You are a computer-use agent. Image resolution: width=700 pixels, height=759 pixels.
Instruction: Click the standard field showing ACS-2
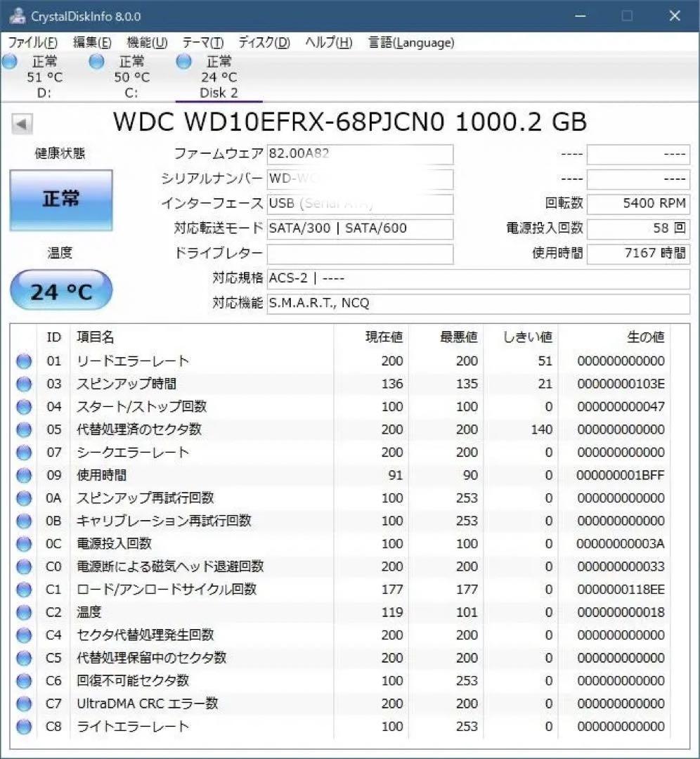pyautogui.click(x=479, y=279)
